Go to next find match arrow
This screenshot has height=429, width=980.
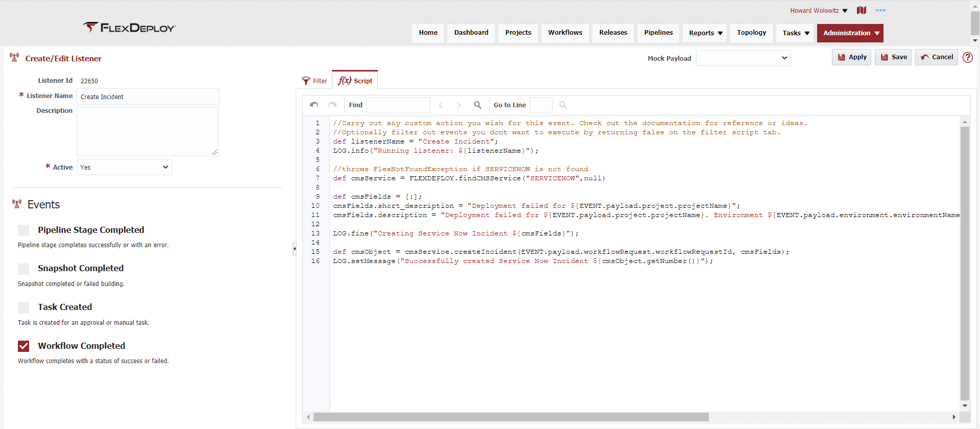459,105
